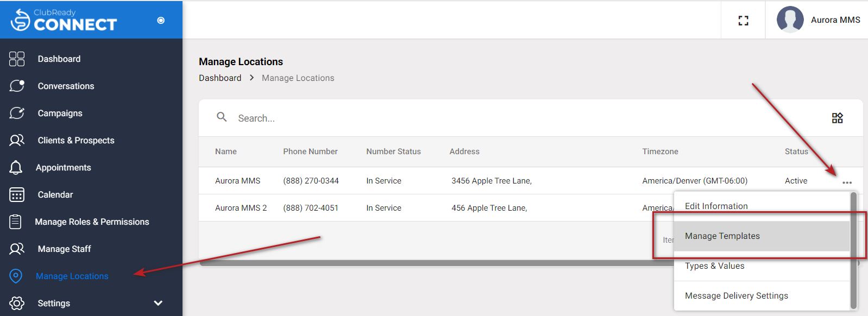The width and height of the screenshot is (868, 316).
Task: Click the Clients & Prospects people icon
Action: [x=17, y=140]
